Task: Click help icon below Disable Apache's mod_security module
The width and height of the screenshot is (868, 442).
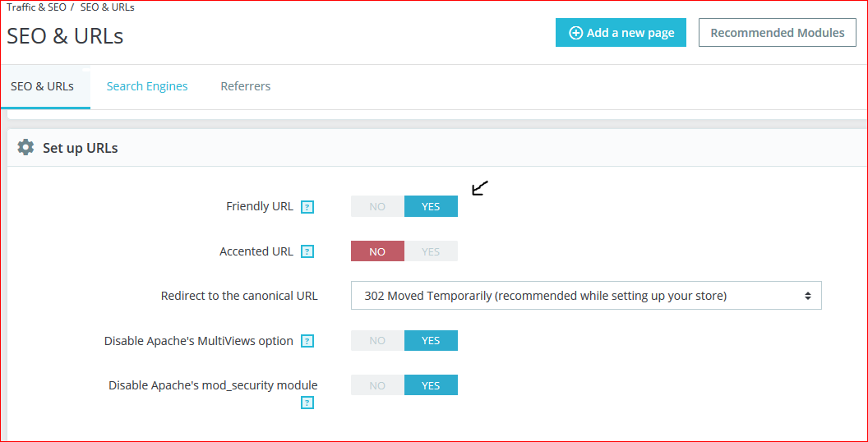Action: (307, 403)
